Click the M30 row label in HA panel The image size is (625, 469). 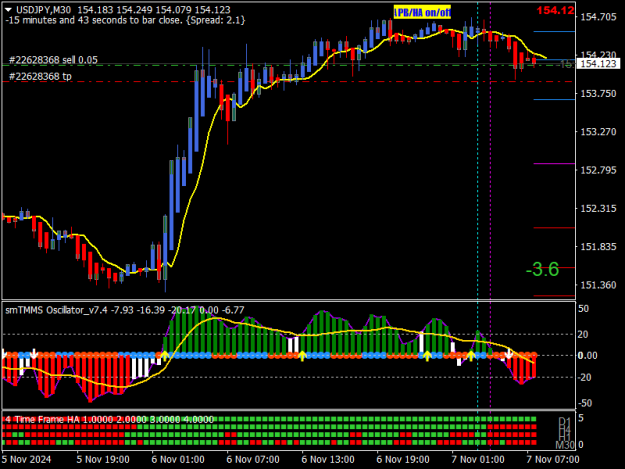(x=565, y=445)
